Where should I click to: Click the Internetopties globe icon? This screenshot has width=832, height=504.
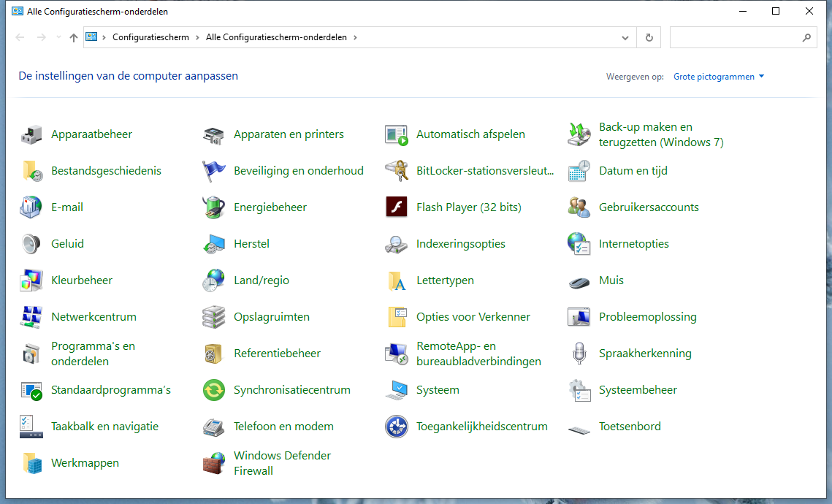click(x=579, y=244)
